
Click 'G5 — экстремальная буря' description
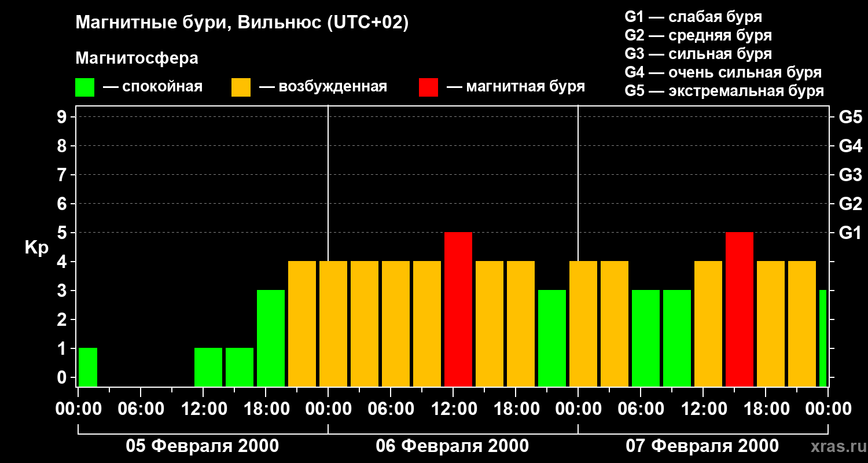point(724,91)
